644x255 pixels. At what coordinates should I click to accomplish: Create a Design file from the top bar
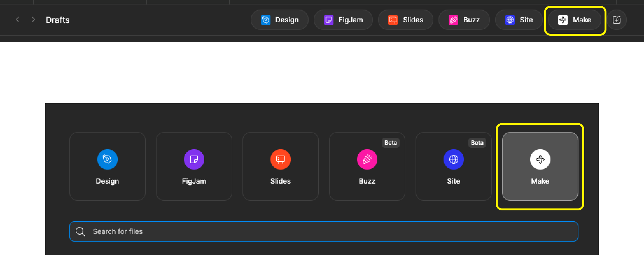point(280,20)
